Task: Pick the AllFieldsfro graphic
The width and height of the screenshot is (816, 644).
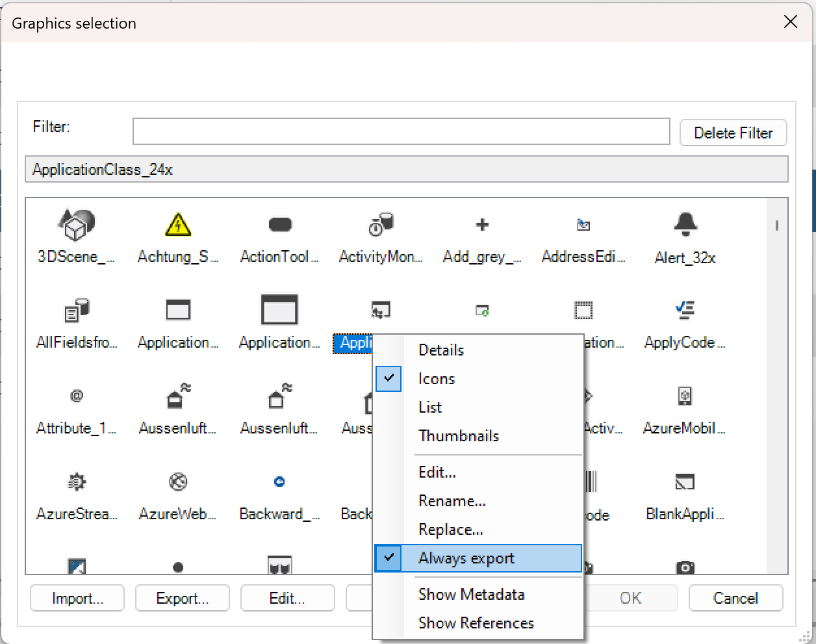Action: click(x=77, y=311)
